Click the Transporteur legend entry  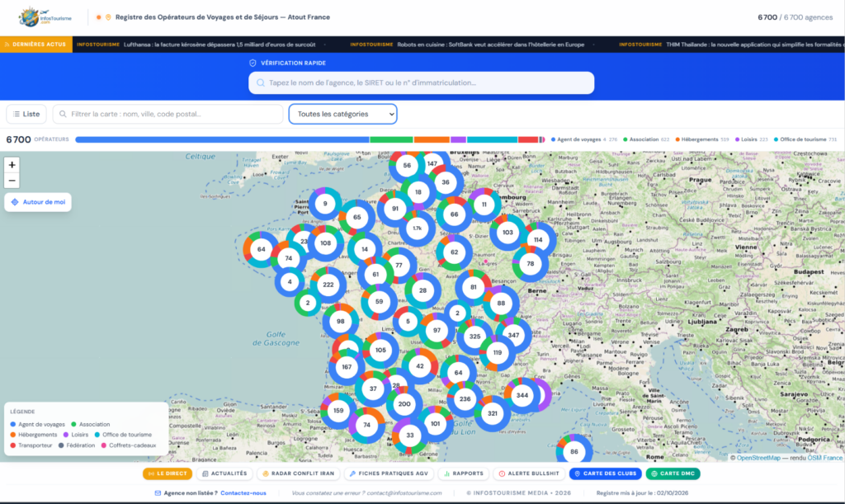click(31, 445)
